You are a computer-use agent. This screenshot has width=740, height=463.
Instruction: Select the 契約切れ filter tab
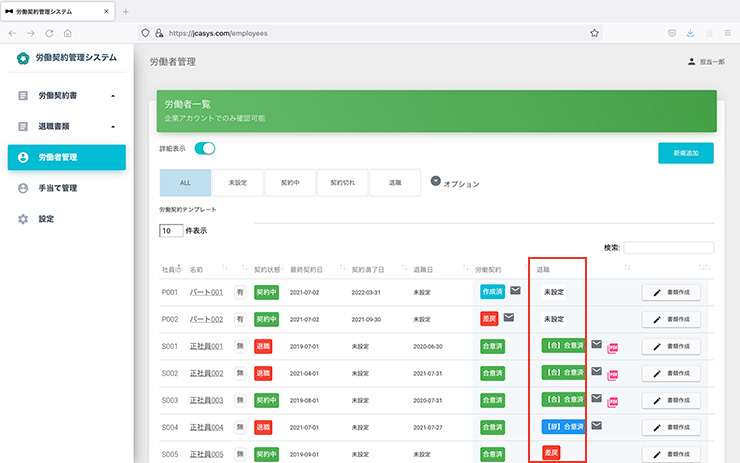point(343,183)
